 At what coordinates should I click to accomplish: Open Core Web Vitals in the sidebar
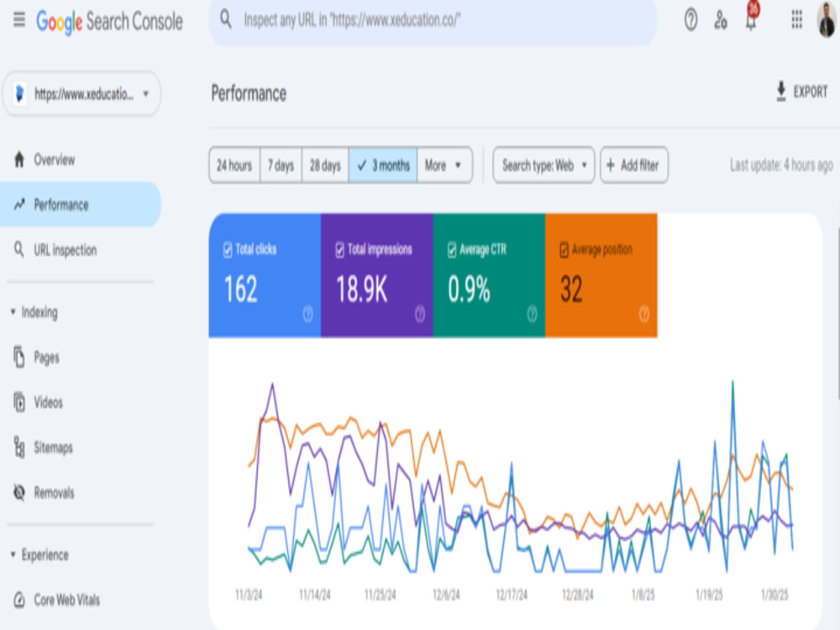click(81, 600)
